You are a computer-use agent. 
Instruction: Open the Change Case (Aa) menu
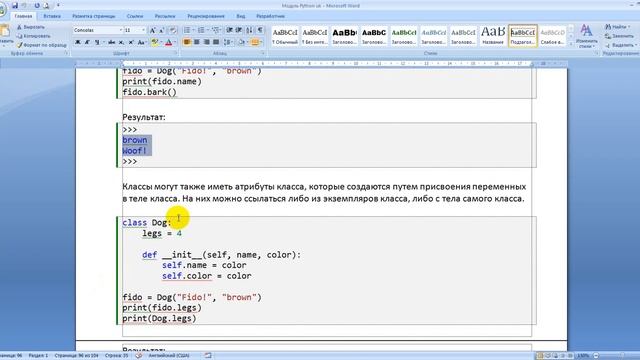(142, 42)
